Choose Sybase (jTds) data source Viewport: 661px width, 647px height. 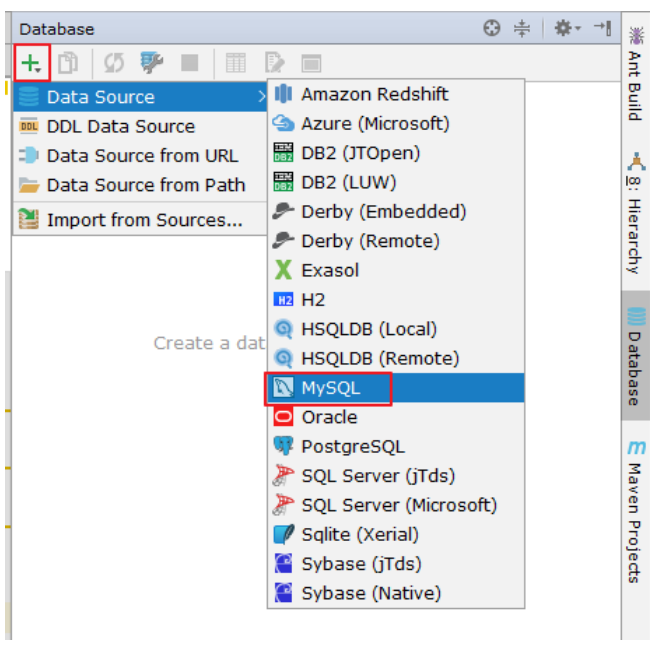tap(396, 564)
